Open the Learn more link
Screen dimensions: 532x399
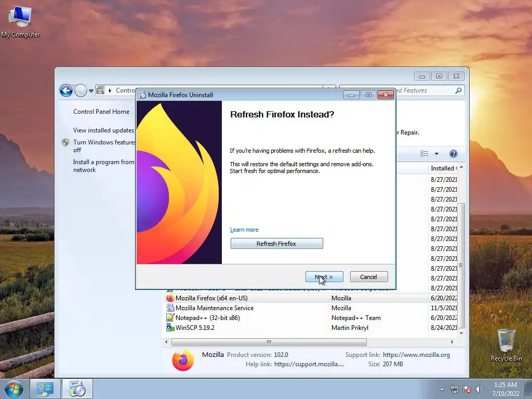click(244, 230)
